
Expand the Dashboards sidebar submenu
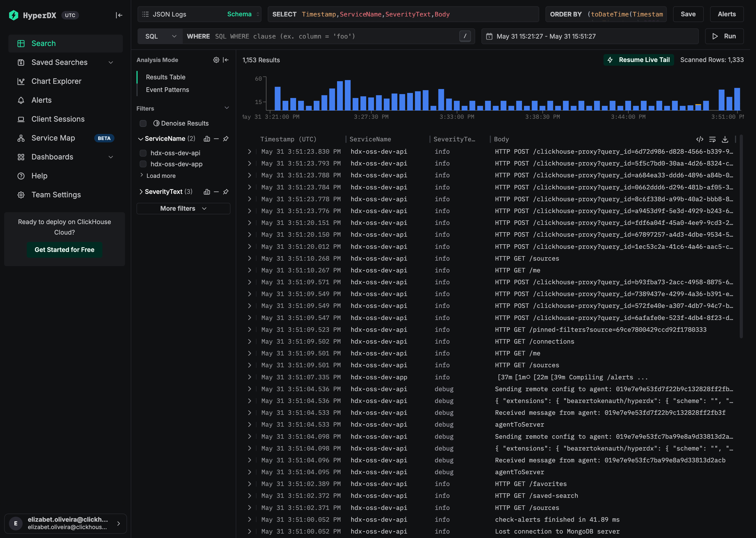coord(111,157)
